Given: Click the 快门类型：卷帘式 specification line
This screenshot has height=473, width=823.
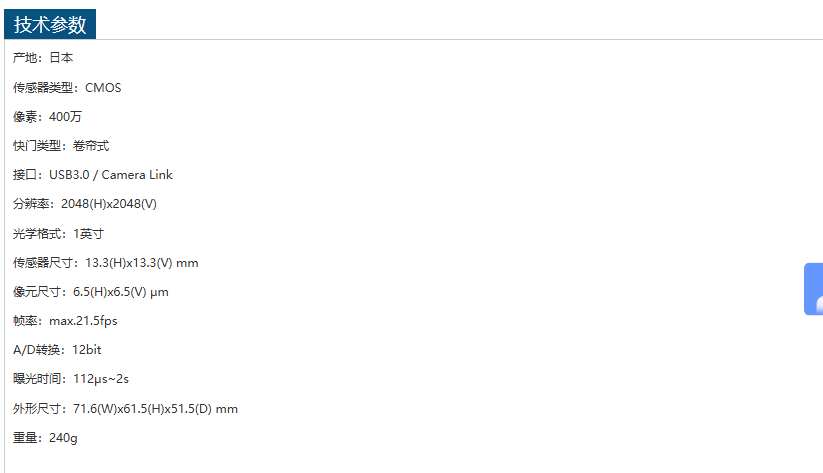Looking at the screenshot, I should click(x=61, y=146).
